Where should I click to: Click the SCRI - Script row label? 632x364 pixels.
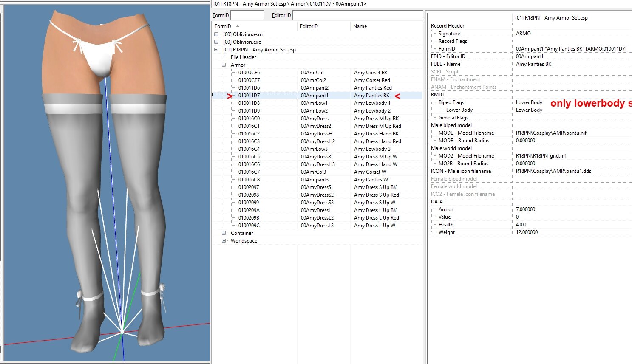[445, 72]
